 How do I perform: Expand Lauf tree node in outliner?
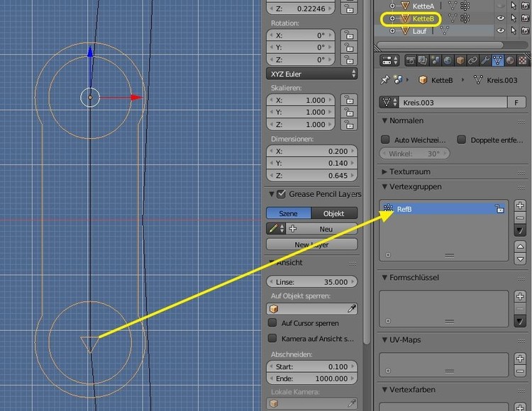392,31
